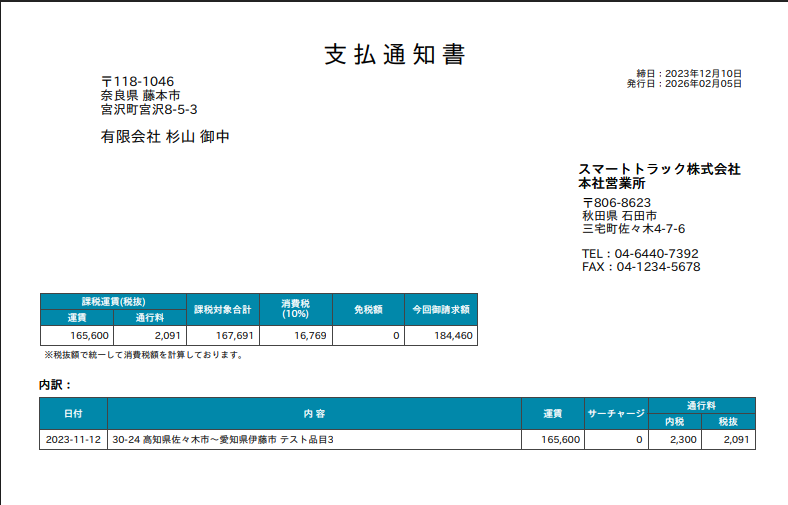This screenshot has width=788, height=505.
Task: Click the サーチャージ column header
Action: [615, 413]
